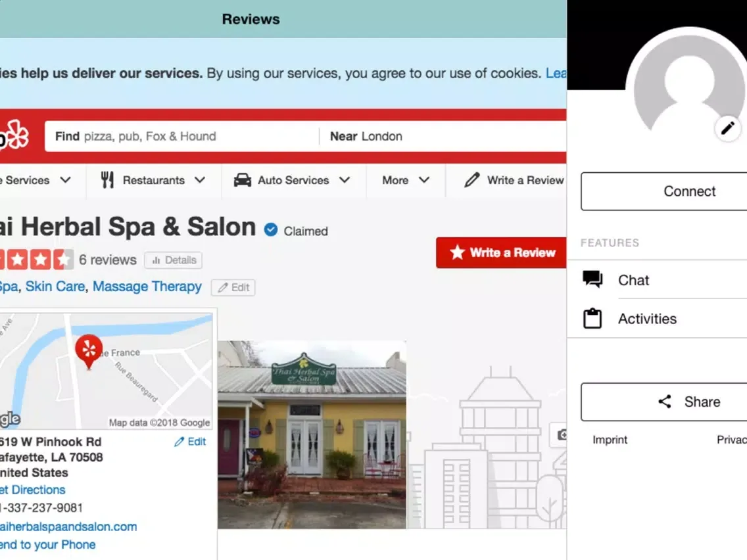Click the share icon in the Share button
The width and height of the screenshot is (747, 560).
coord(665,402)
